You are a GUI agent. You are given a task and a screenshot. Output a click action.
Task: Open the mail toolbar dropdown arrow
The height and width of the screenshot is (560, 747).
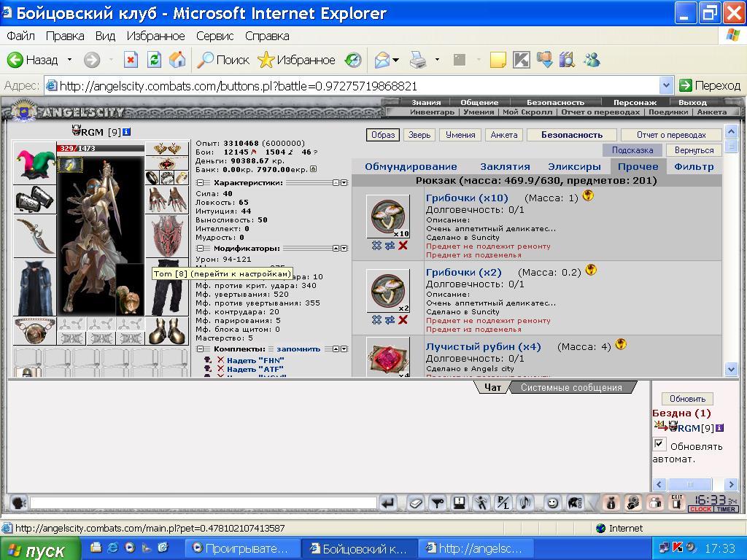(395, 60)
